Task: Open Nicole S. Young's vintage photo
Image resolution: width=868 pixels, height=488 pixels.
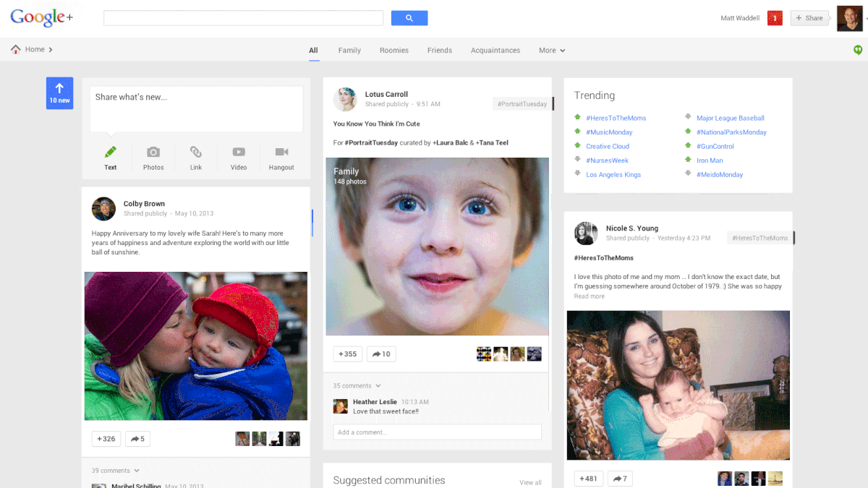Action: click(678, 385)
